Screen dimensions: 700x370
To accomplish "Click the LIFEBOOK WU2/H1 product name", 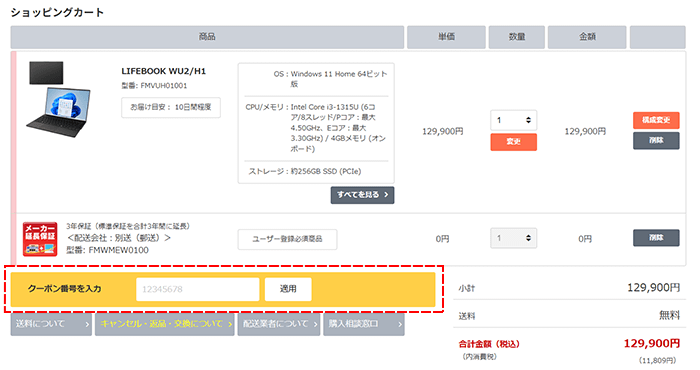I will (x=163, y=71).
